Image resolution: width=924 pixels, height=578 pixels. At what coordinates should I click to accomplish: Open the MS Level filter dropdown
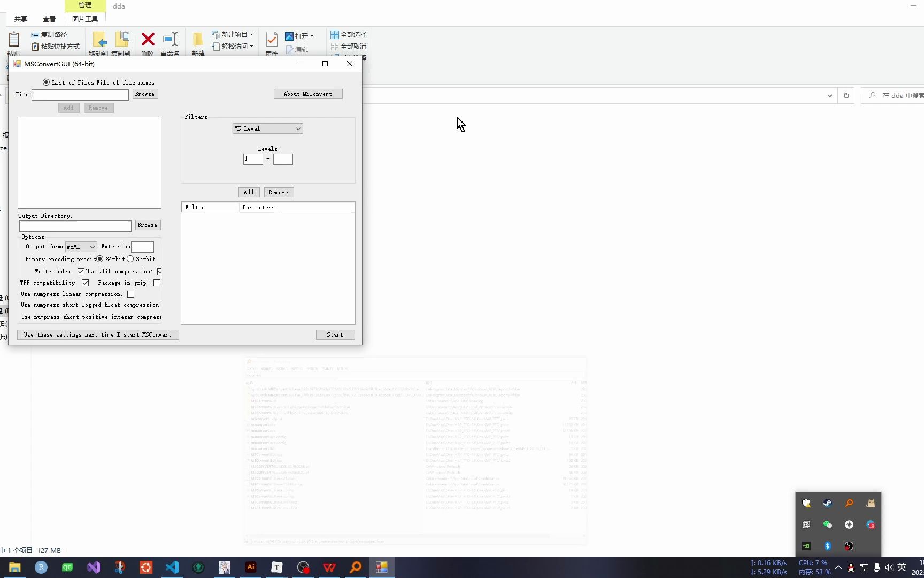pyautogui.click(x=268, y=128)
